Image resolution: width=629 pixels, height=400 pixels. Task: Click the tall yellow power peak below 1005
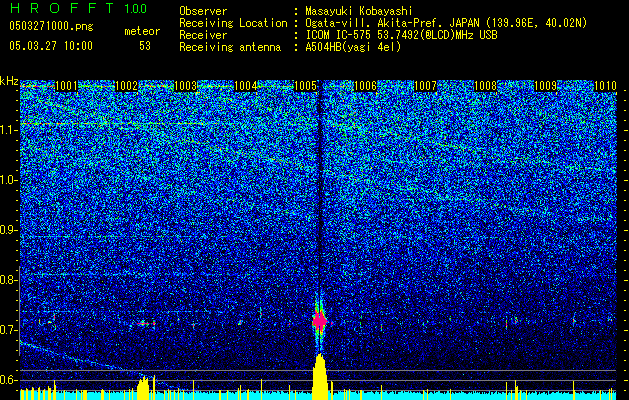pos(320,376)
